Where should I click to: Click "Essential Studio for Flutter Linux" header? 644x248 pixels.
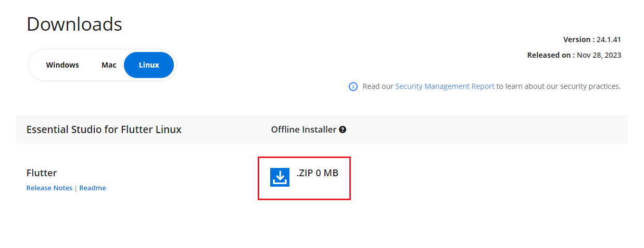point(104,129)
